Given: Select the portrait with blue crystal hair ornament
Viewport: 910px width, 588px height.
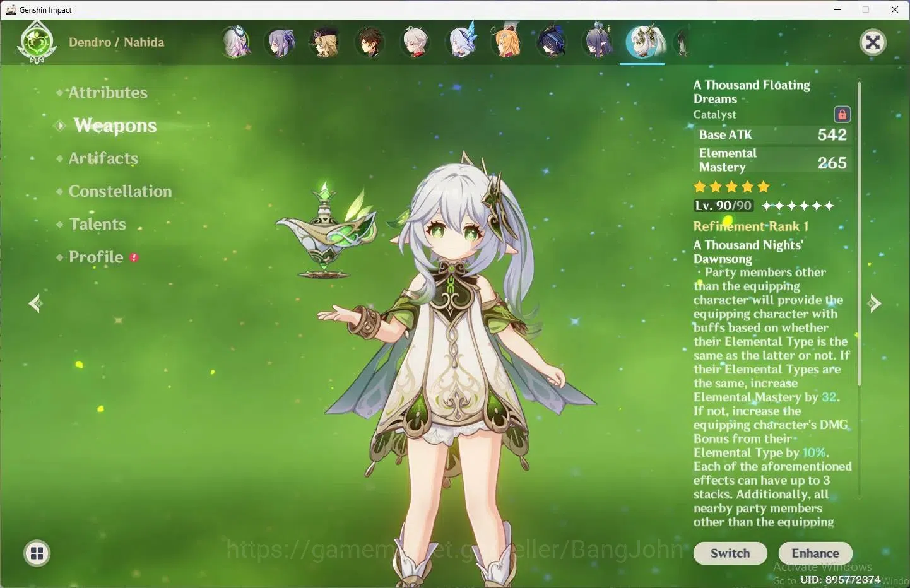Looking at the screenshot, I should tap(462, 41).
